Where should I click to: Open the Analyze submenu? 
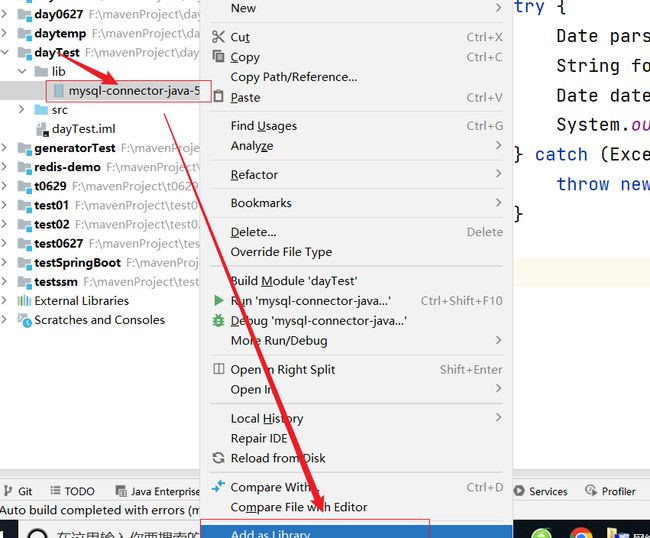click(x=357, y=146)
